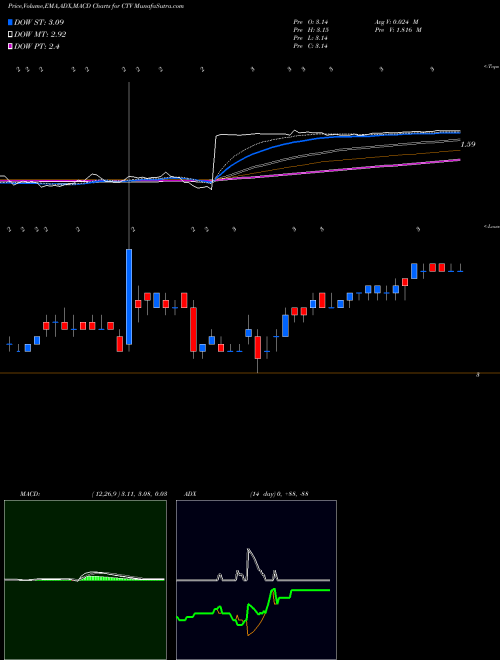Click the 'Pre L: 3.14' value
The height and width of the screenshot is (660, 500).
[311, 38]
